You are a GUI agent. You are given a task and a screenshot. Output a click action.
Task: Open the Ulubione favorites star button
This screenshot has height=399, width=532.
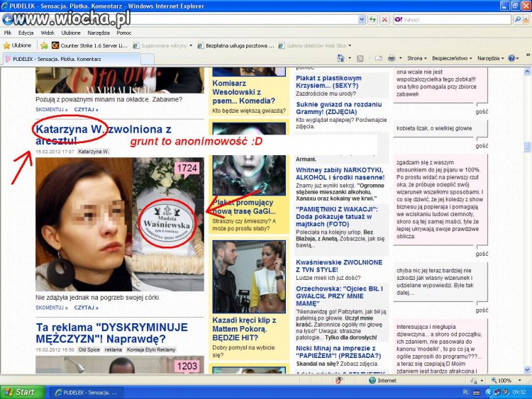[x=17, y=45]
